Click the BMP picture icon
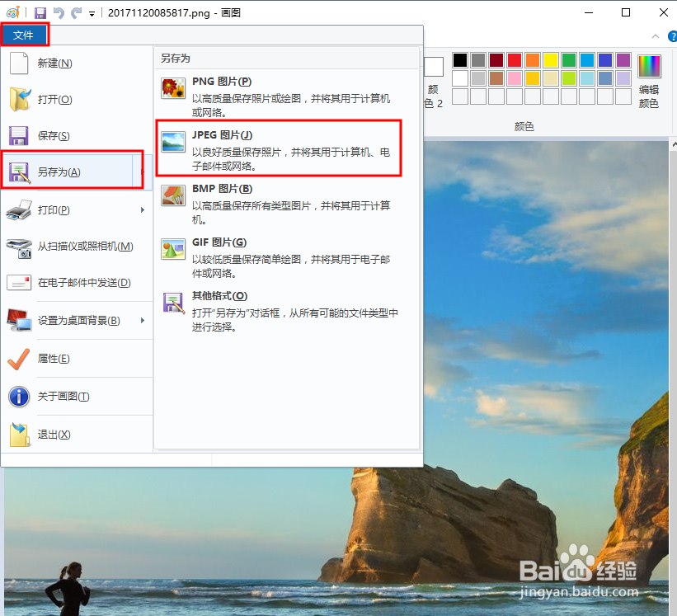This screenshot has width=677, height=616. pyautogui.click(x=173, y=195)
